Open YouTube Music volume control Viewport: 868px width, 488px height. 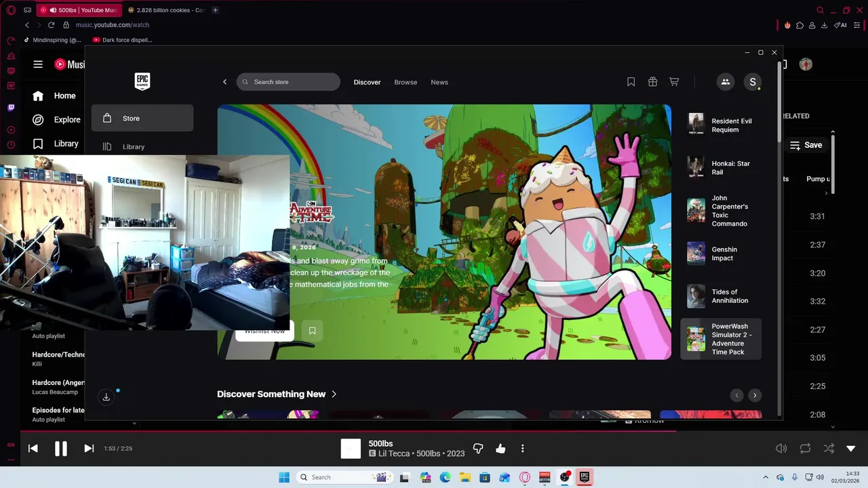pyautogui.click(x=781, y=449)
